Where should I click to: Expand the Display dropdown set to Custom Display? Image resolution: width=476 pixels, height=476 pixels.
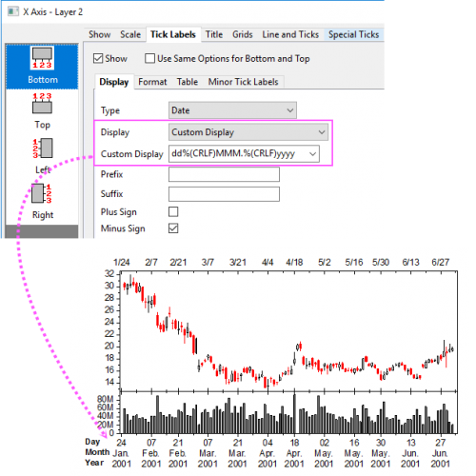[x=248, y=132]
